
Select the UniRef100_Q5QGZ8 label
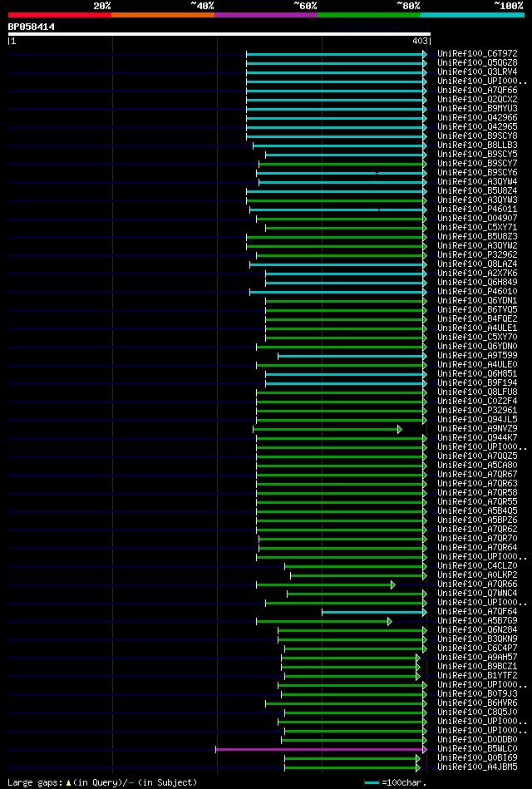tap(477, 63)
